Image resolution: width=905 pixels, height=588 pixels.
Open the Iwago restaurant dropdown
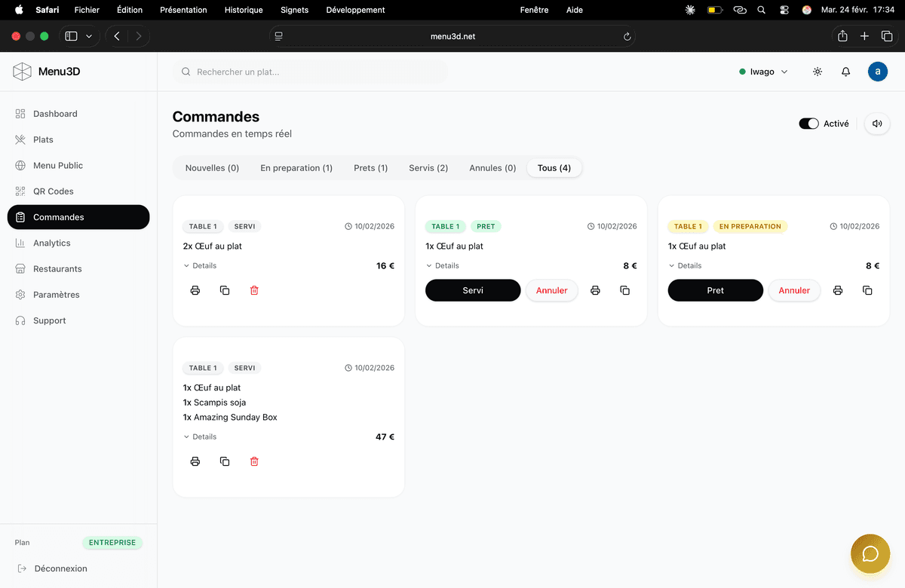(x=763, y=72)
